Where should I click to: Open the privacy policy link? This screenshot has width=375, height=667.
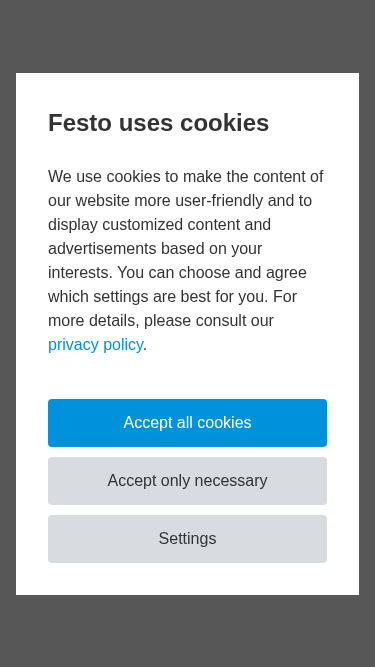[x=95, y=345]
